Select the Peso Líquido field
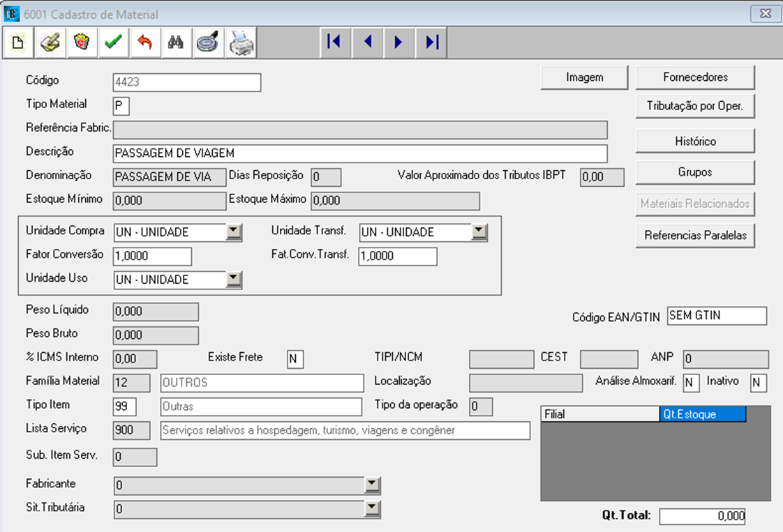 [x=156, y=312]
